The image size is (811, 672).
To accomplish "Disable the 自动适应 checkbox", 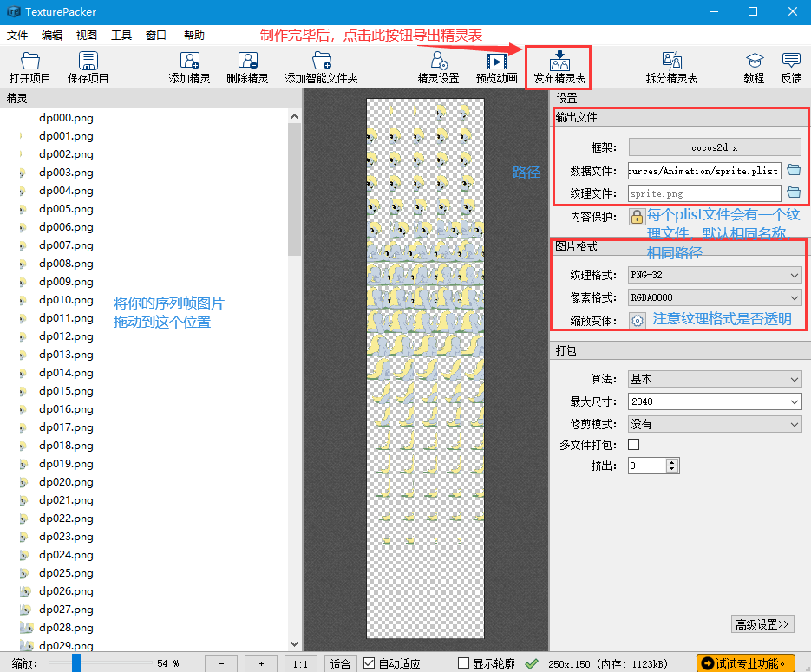I will coord(369,662).
